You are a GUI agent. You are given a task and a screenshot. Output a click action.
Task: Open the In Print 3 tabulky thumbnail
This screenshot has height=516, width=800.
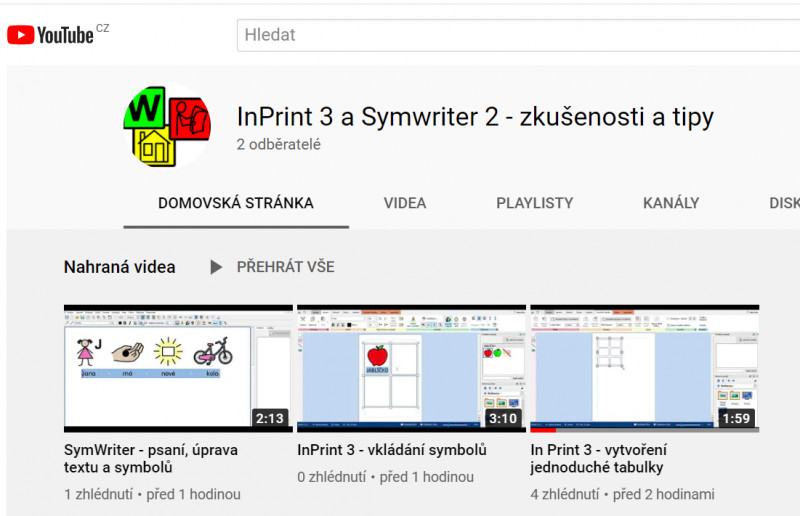tap(645, 368)
